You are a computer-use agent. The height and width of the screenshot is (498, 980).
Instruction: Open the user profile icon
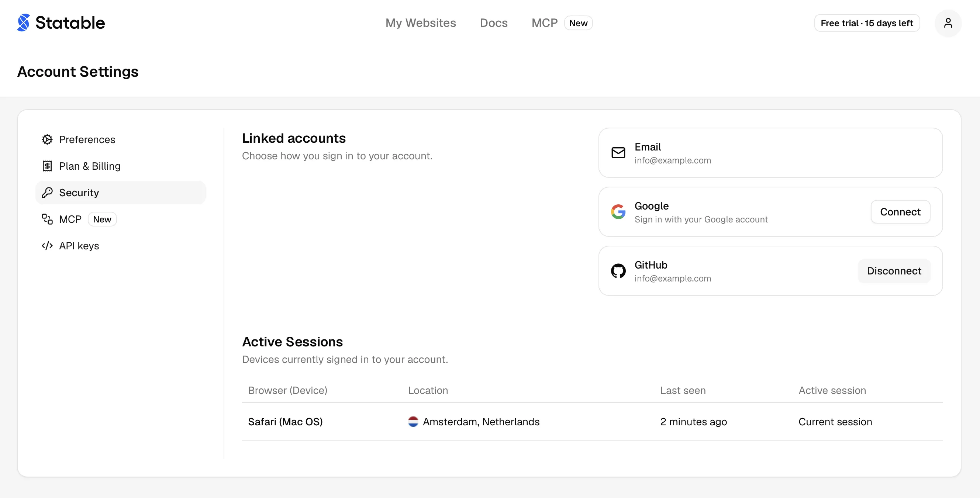pos(948,23)
